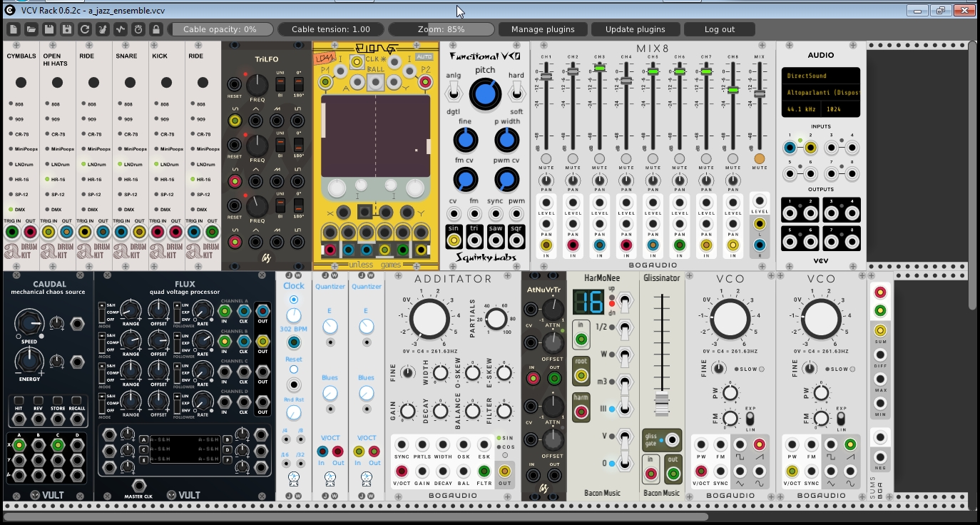980x525 pixels.
Task: Disconnect all cables using the toolbar icon
Action: point(103,29)
